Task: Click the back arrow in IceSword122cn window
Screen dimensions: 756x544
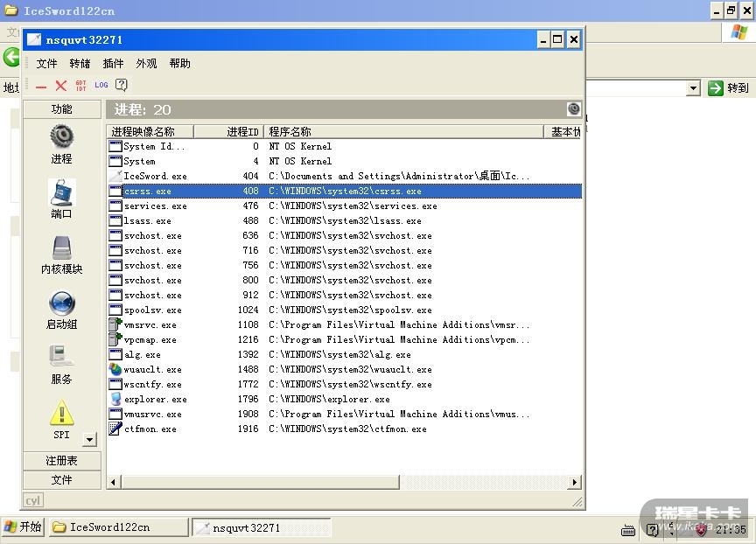Action: [x=11, y=57]
